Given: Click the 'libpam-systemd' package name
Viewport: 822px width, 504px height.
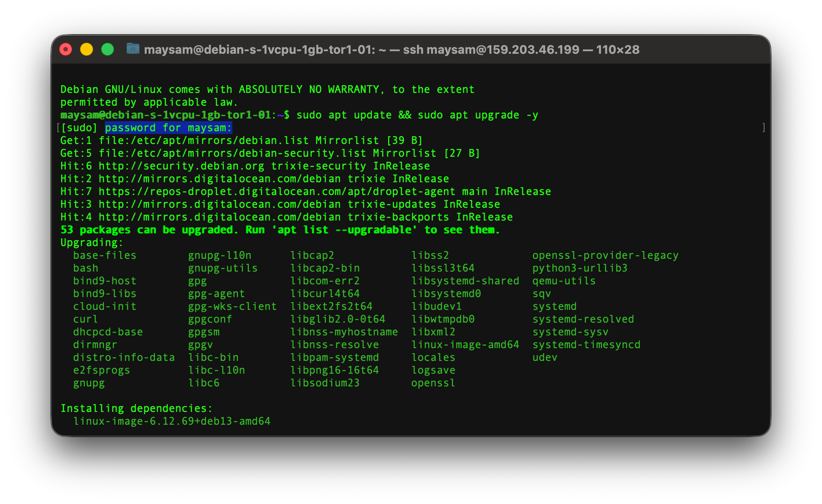Looking at the screenshot, I should pos(335,357).
